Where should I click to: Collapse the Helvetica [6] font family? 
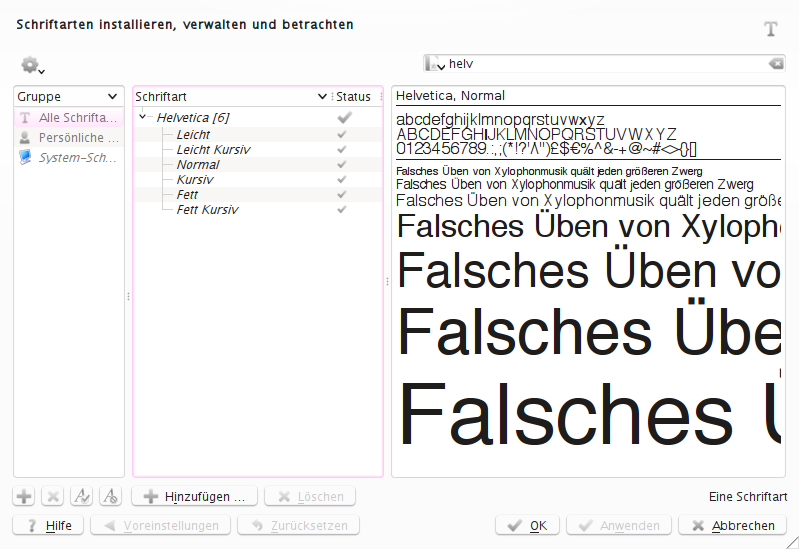(143, 117)
